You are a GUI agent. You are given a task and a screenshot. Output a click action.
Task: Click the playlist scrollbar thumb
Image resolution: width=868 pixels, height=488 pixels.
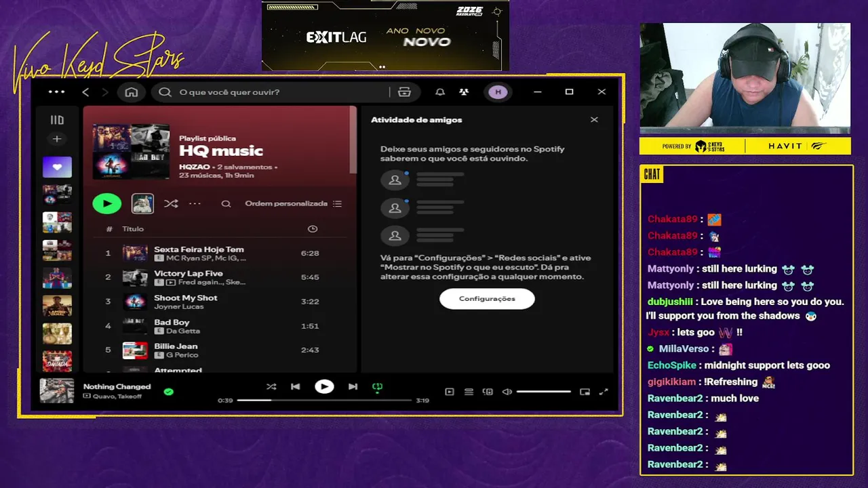pyautogui.click(x=353, y=140)
